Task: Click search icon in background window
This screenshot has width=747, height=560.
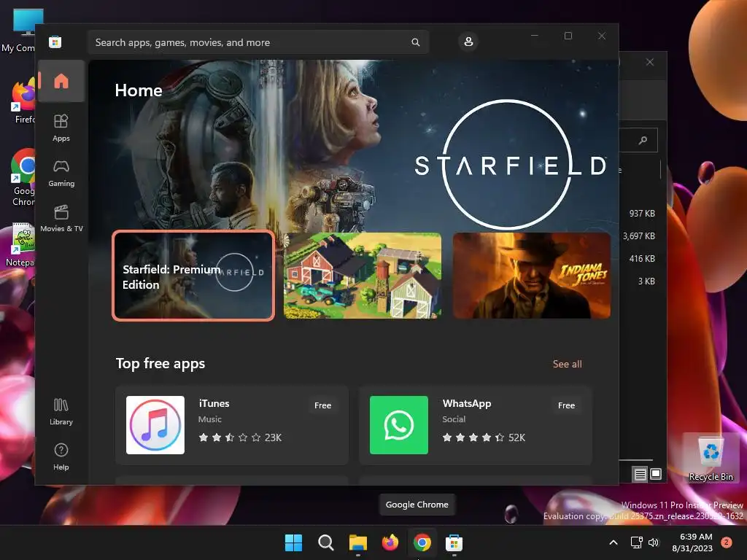Action: (643, 140)
